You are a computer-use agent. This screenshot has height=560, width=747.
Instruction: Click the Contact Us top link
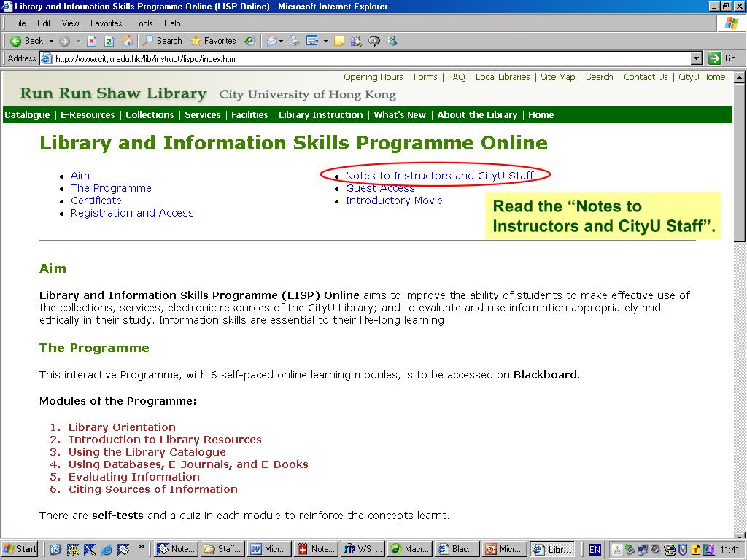(646, 77)
